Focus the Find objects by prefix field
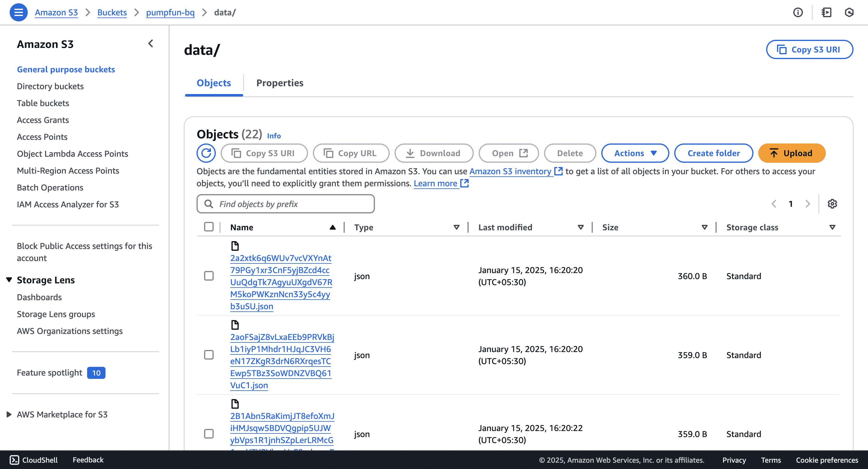The width and height of the screenshot is (868, 469). pos(285,204)
